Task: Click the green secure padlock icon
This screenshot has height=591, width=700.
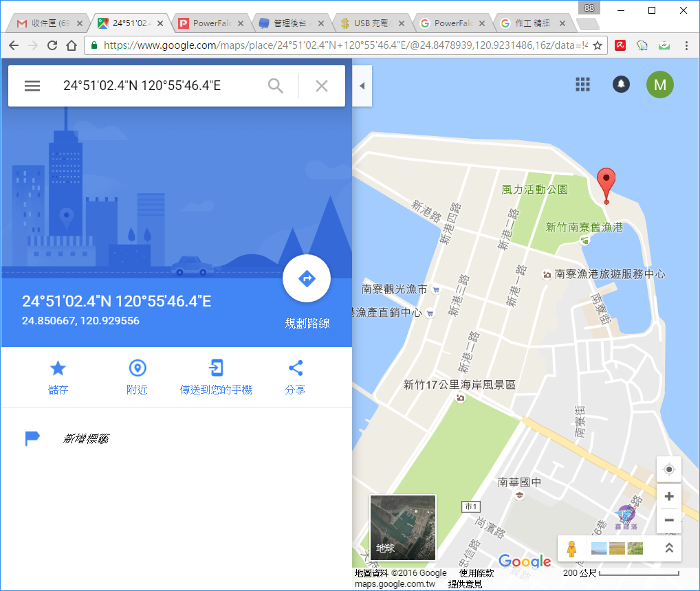Action: tap(94, 45)
